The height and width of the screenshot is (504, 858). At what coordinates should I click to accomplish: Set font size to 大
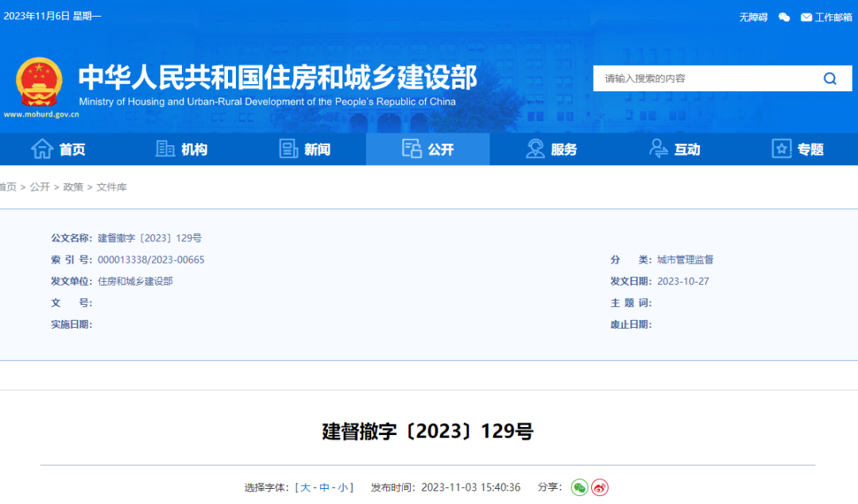point(305,487)
